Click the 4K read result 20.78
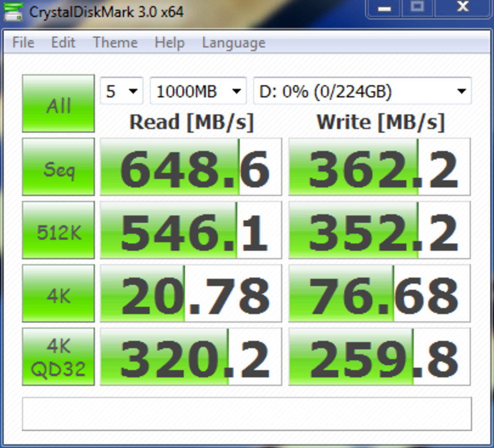Image resolution: width=494 pixels, height=448 pixels. coord(191,293)
